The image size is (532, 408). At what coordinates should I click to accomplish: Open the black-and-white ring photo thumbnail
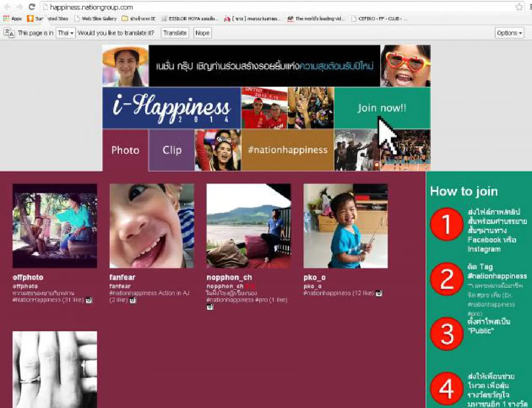pyautogui.click(x=55, y=370)
